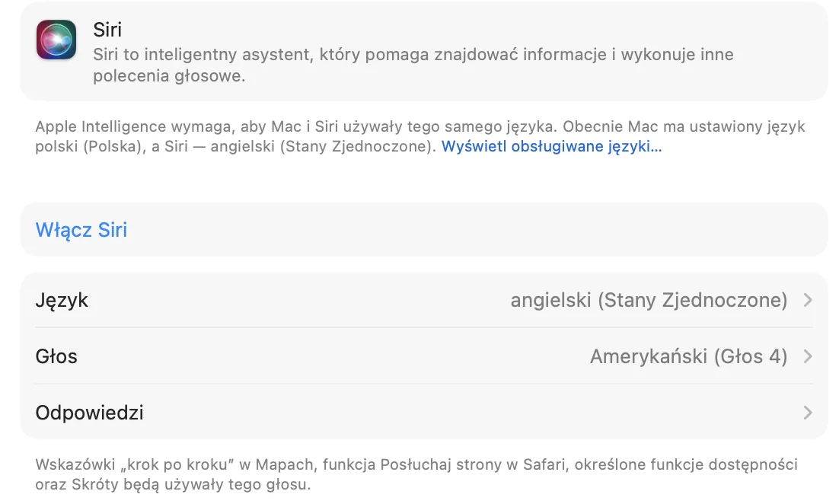Open Wyświetl obsługiwane języki link
This screenshot has height=504, width=839.
click(552, 146)
